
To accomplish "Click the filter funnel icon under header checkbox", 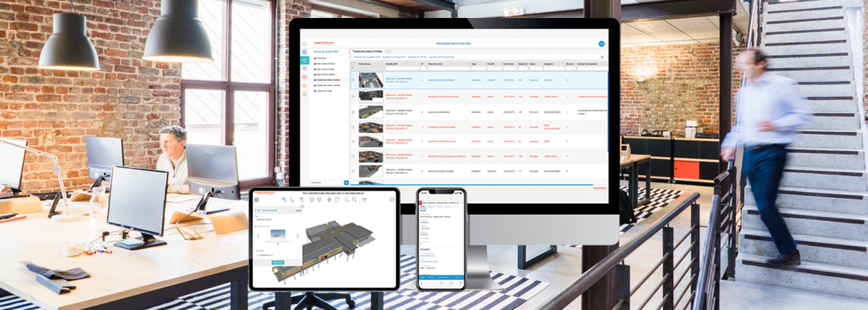I will point(354,68).
